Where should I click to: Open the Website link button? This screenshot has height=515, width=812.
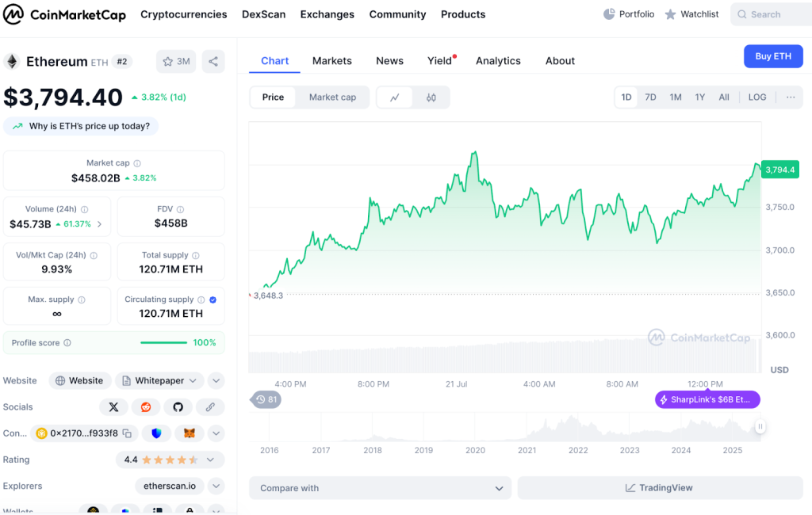click(80, 381)
